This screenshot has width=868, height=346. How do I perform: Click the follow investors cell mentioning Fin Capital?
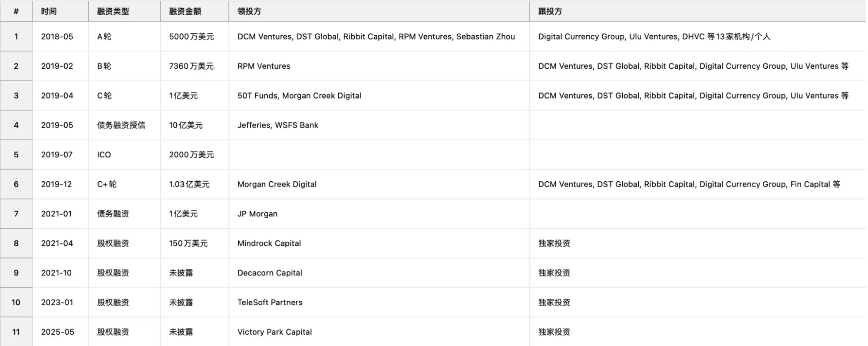698,184
